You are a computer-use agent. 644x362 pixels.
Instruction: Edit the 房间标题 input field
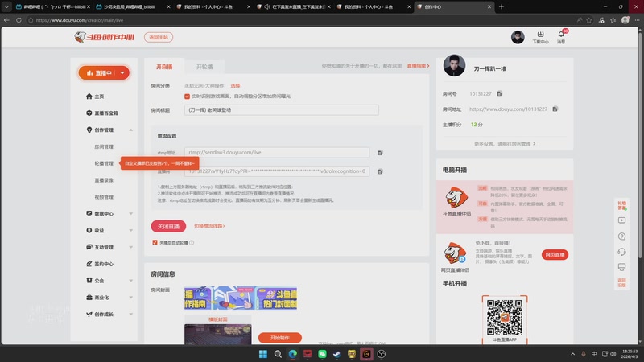click(281, 110)
